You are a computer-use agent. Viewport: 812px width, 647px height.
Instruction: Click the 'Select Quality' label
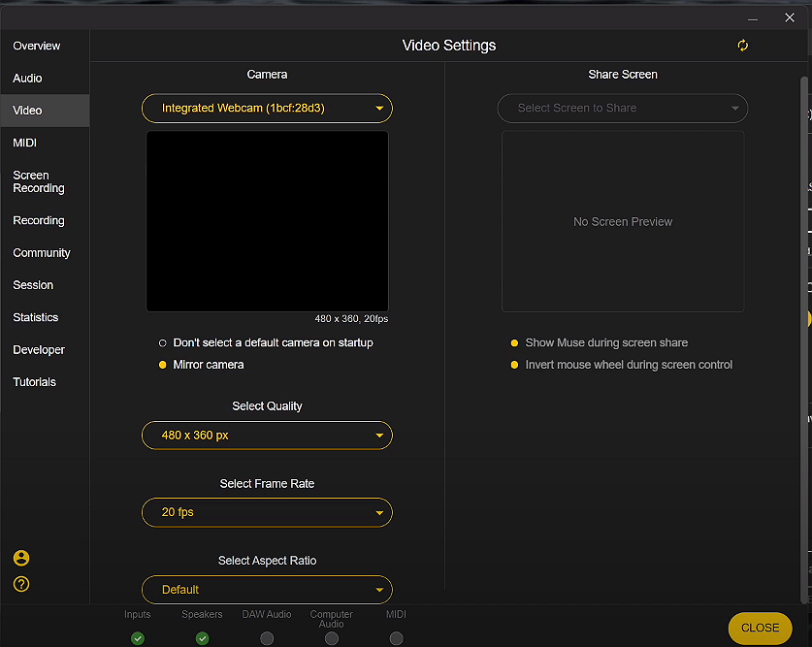[267, 406]
